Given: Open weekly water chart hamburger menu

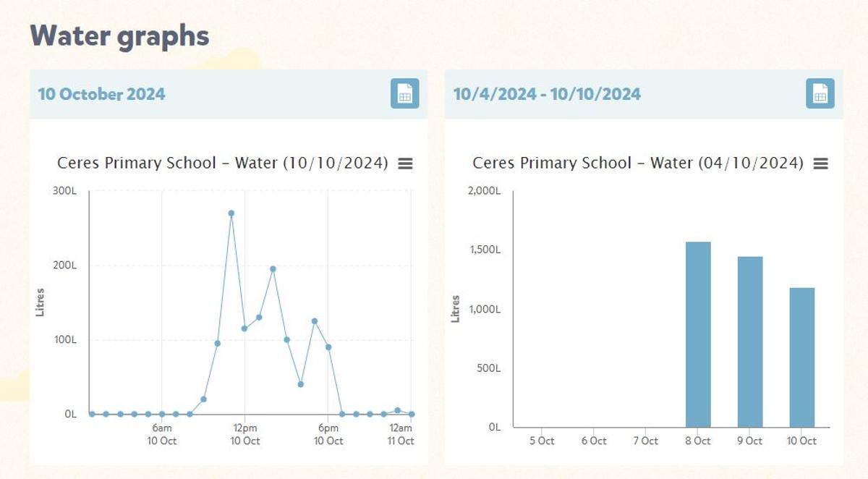Looking at the screenshot, I should [821, 164].
